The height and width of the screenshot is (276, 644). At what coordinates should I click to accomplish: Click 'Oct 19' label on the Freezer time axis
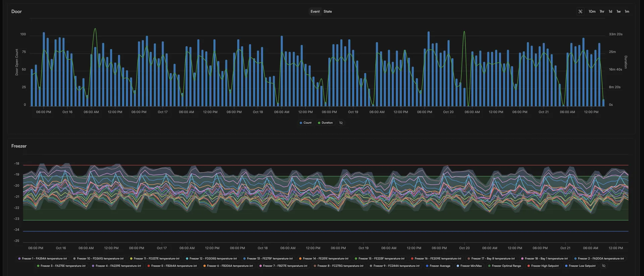pos(364,248)
